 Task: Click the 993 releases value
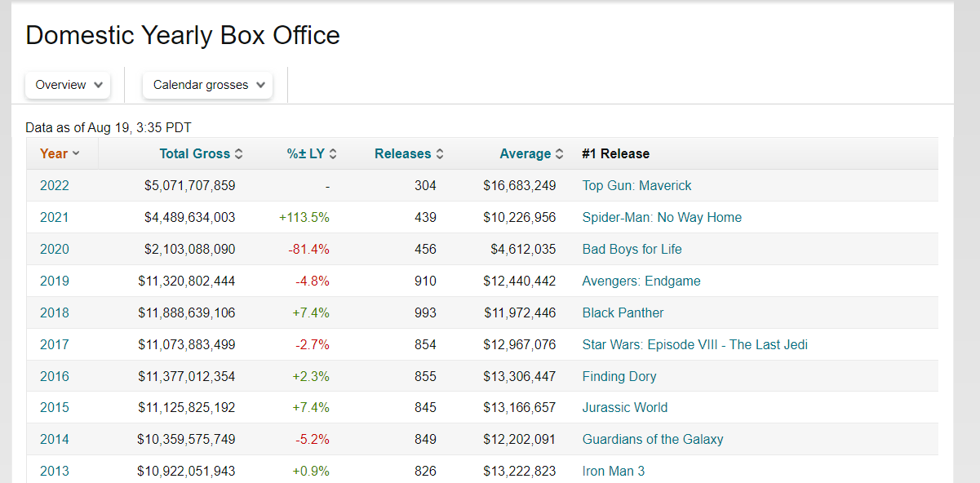425,312
